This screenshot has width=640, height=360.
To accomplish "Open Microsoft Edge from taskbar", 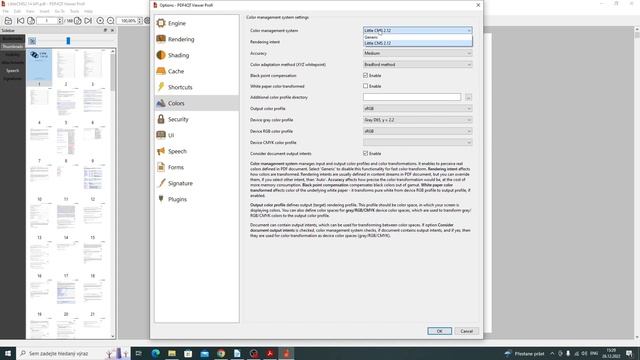I will (x=156, y=353).
